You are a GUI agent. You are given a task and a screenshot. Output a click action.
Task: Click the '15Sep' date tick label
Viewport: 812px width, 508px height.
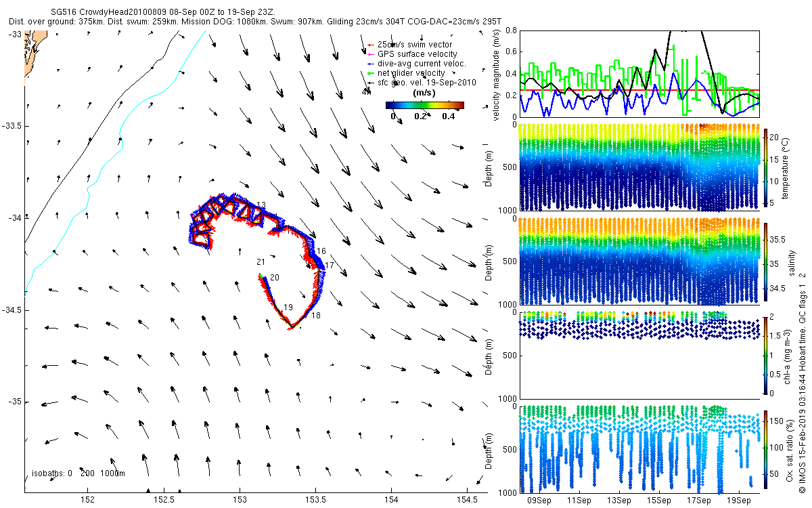[x=659, y=501]
